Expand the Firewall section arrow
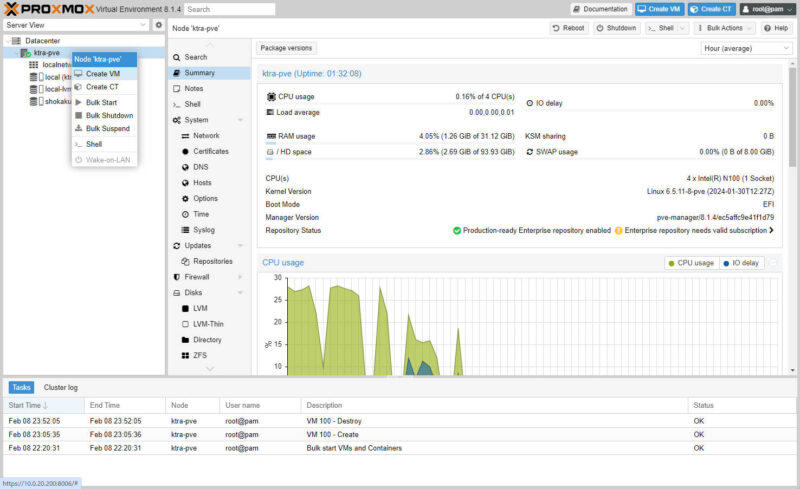 tap(240, 277)
